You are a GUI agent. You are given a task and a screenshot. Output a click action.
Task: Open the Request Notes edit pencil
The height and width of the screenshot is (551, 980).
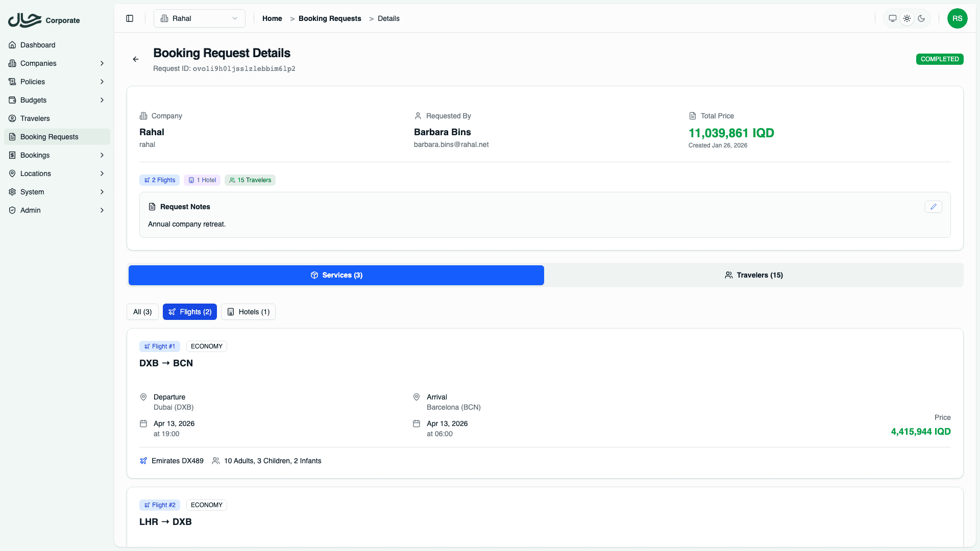point(934,207)
